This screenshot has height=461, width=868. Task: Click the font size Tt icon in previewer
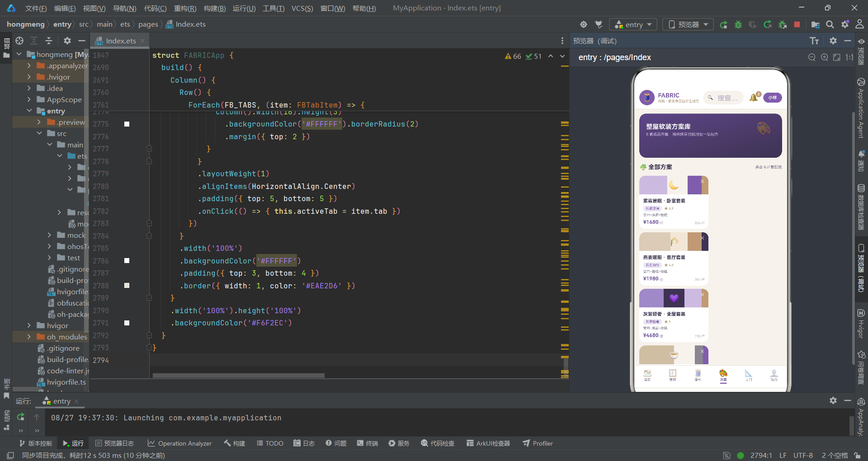814,41
